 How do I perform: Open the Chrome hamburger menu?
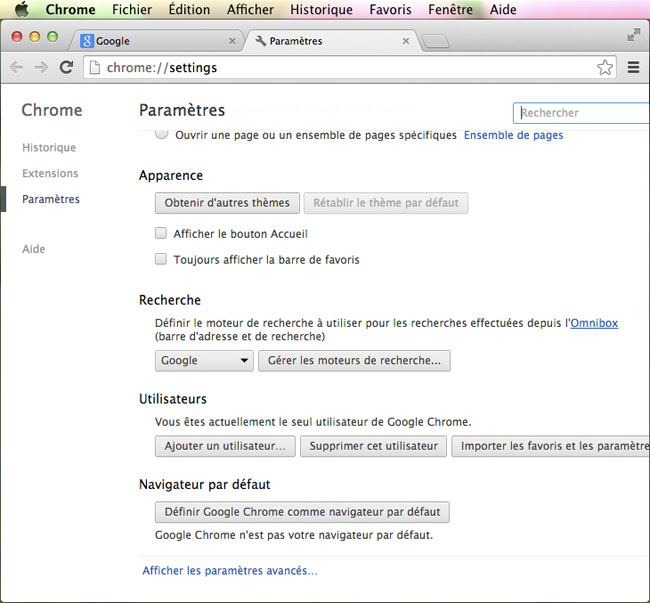[x=633, y=67]
